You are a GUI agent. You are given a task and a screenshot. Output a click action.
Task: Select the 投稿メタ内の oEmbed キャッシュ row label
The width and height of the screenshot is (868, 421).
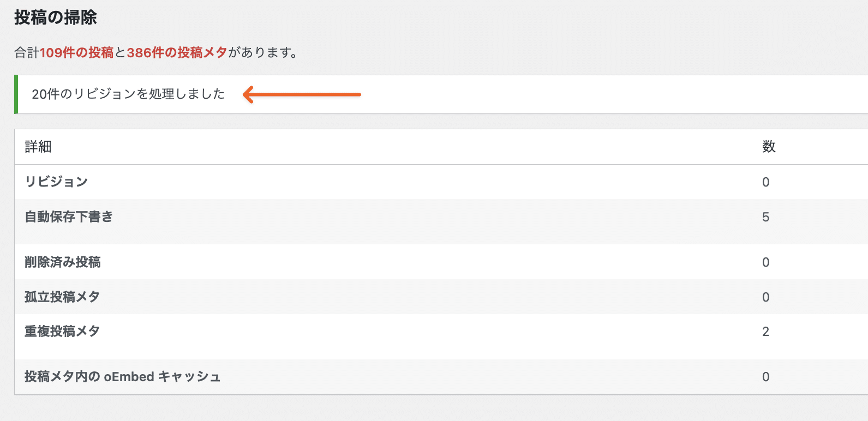click(x=122, y=376)
